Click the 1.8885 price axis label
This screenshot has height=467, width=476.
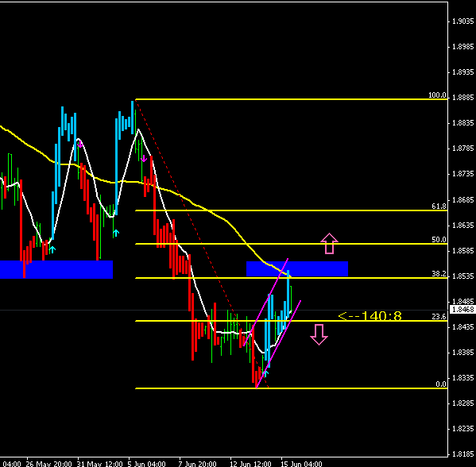click(x=463, y=98)
